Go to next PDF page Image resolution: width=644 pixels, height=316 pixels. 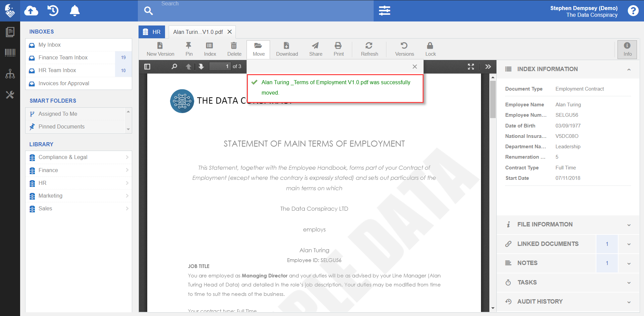pyautogui.click(x=201, y=66)
